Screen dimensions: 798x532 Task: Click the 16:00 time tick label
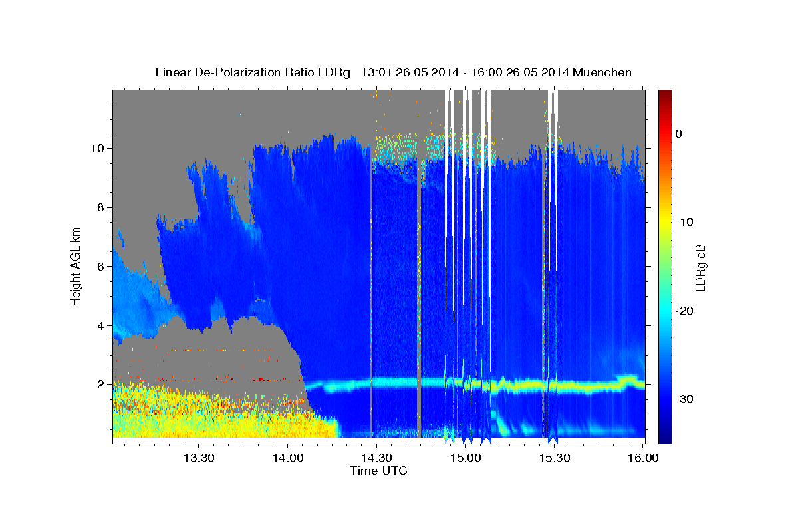pyautogui.click(x=643, y=458)
